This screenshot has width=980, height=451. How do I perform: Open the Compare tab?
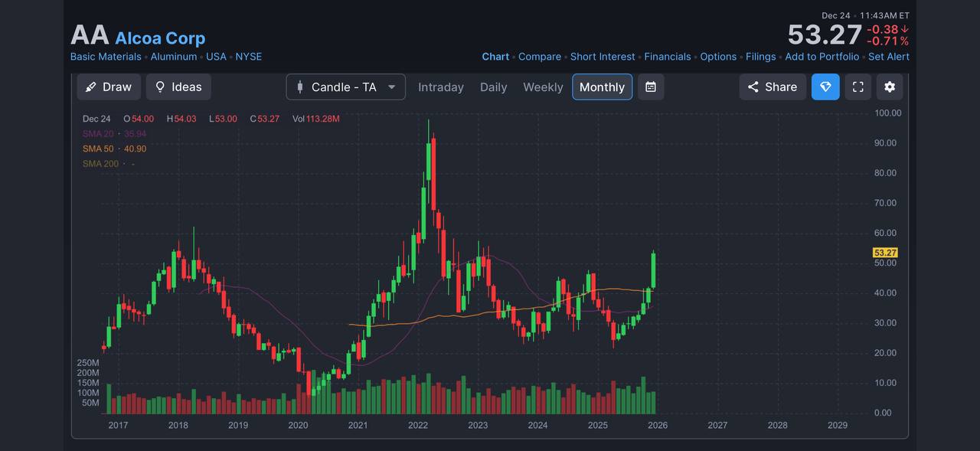point(540,57)
